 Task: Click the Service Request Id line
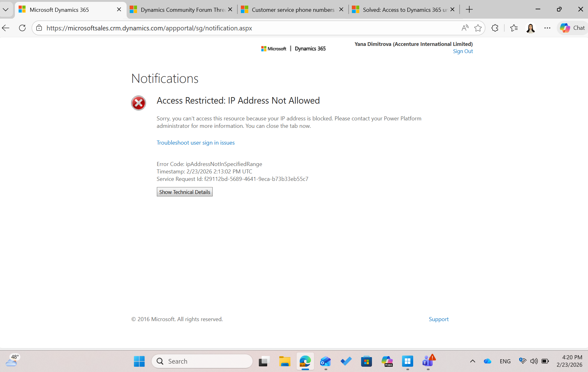tap(232, 179)
